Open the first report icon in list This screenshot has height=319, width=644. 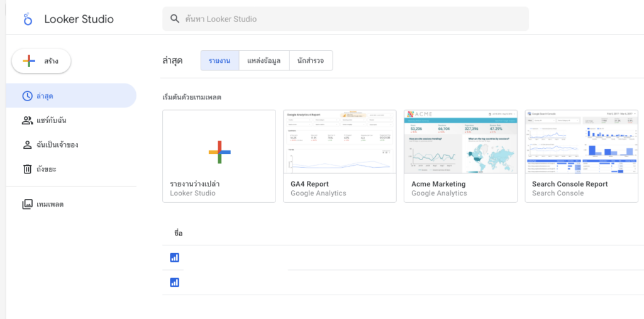point(175,257)
